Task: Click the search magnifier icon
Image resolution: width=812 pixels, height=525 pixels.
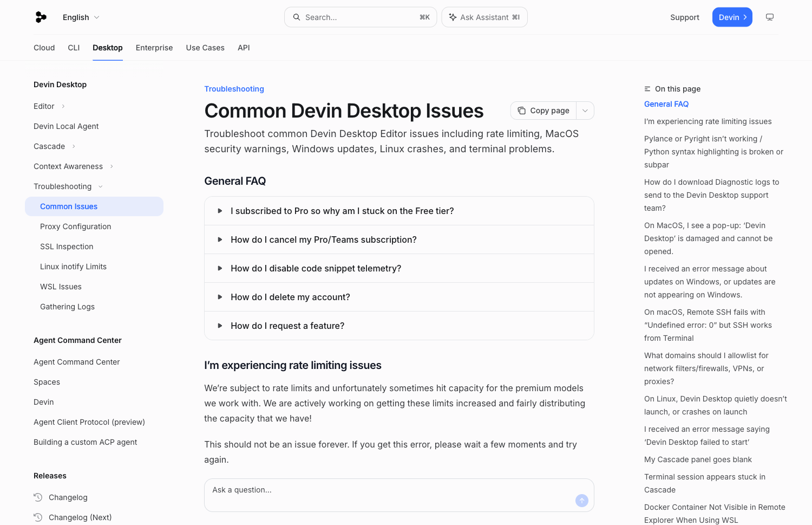Action: pos(297,17)
